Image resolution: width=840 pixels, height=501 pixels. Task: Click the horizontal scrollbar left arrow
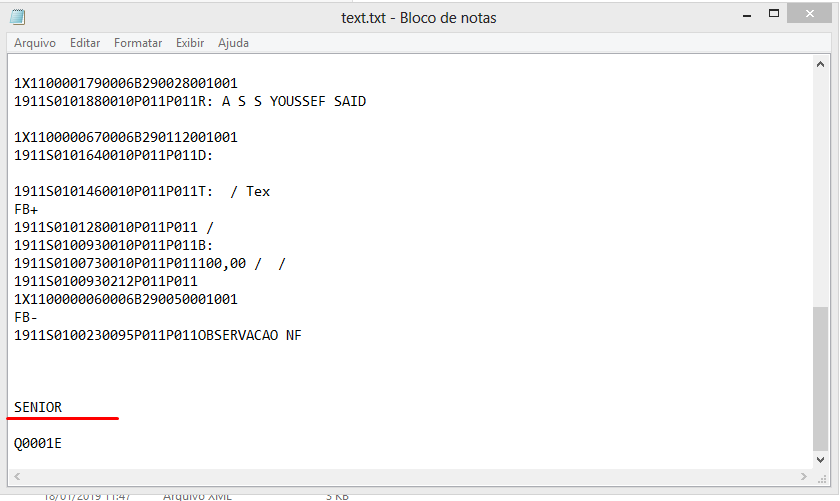point(15,476)
